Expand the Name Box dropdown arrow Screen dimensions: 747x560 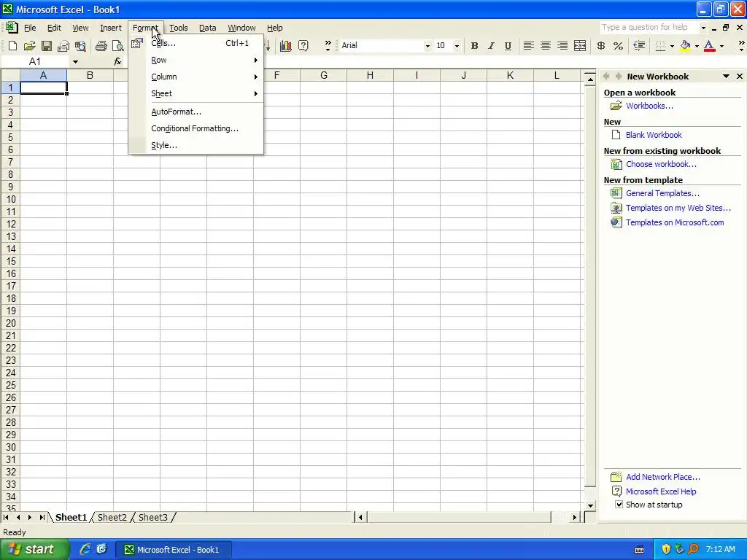[x=75, y=61]
